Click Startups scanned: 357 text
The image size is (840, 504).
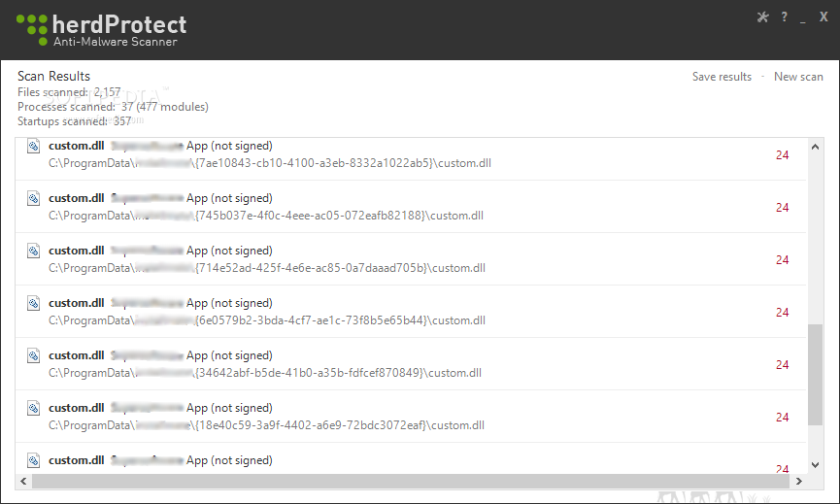tap(75, 121)
